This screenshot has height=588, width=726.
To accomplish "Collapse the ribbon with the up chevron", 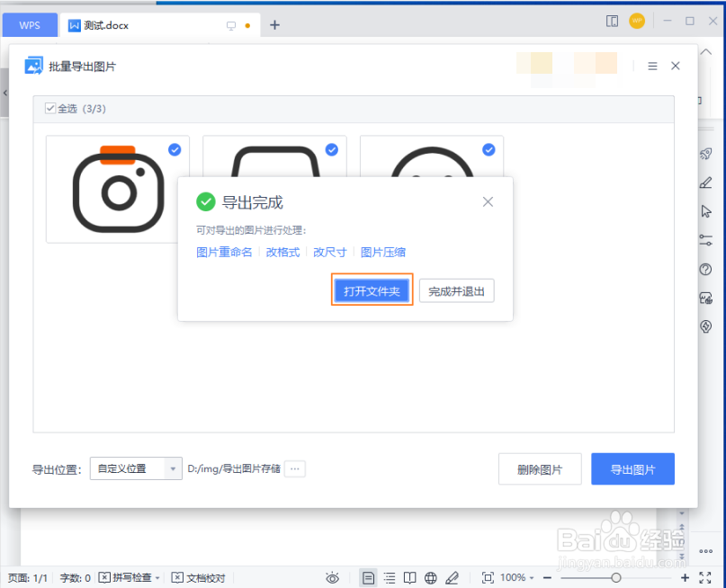I will (705, 52).
